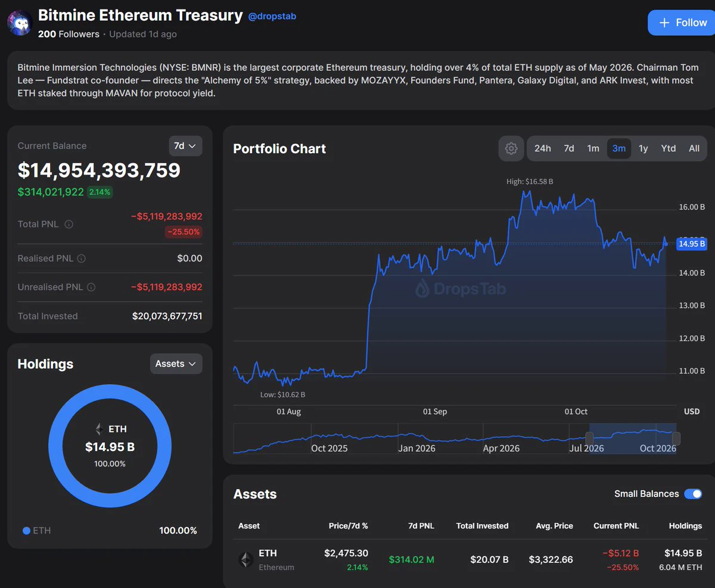
Task: Click the 14.95 B current price marker
Action: [692, 244]
